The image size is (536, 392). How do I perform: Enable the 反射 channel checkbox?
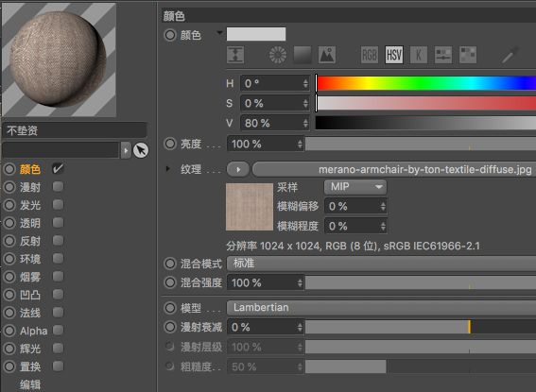click(58, 240)
